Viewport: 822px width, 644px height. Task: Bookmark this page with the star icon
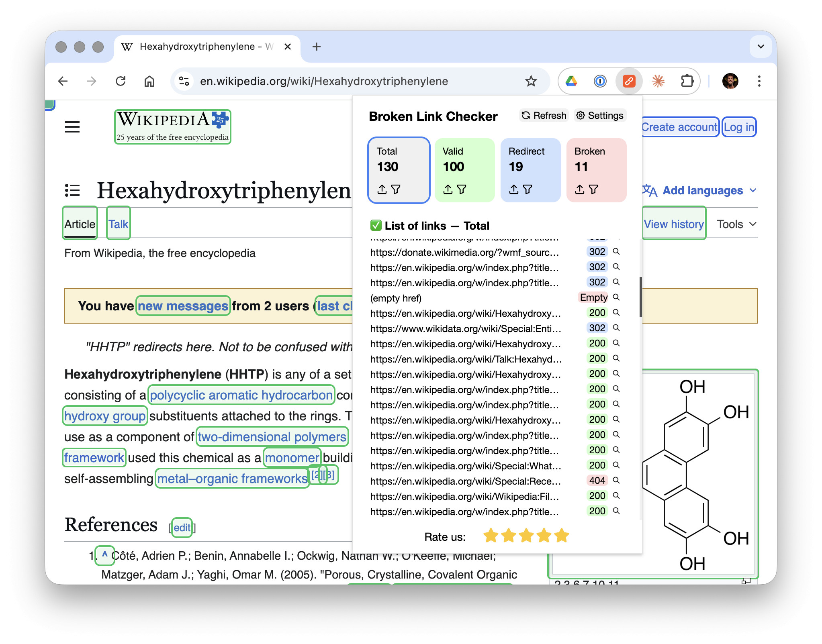click(x=531, y=82)
